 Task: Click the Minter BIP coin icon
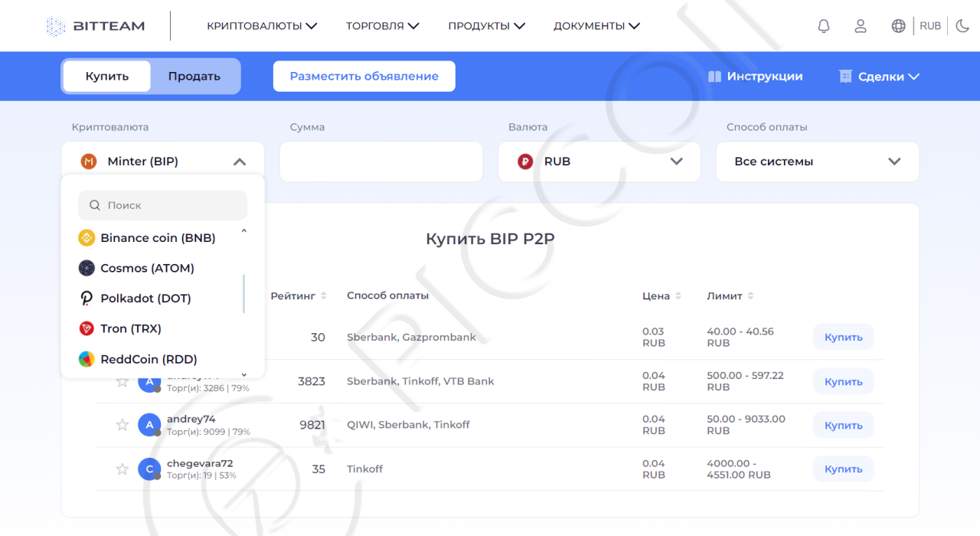pyautogui.click(x=89, y=162)
